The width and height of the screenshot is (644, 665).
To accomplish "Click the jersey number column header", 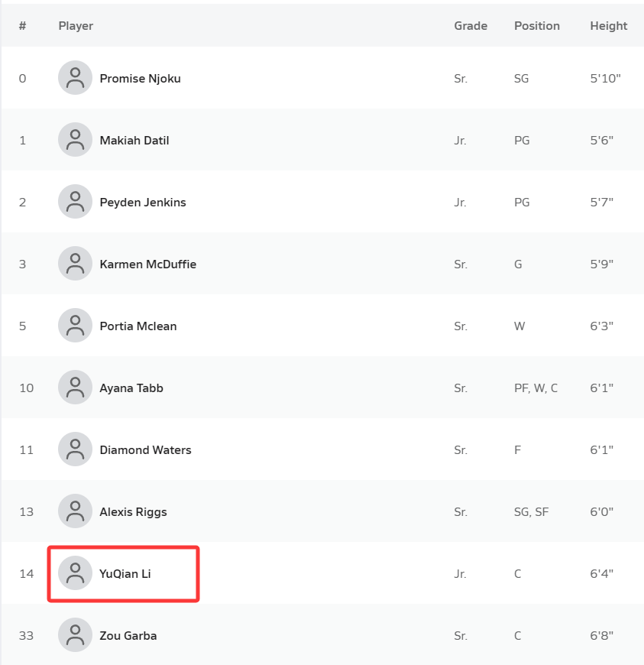I will coord(23,26).
